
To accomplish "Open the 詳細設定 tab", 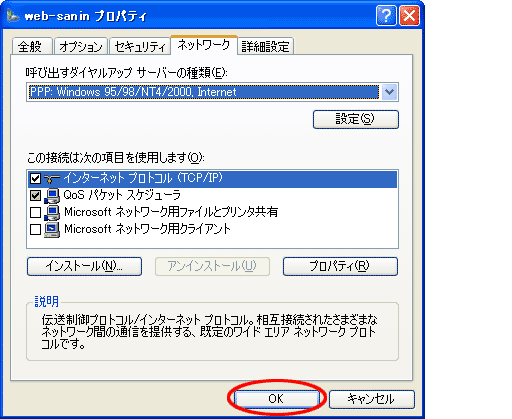I will pyautogui.click(x=265, y=46).
